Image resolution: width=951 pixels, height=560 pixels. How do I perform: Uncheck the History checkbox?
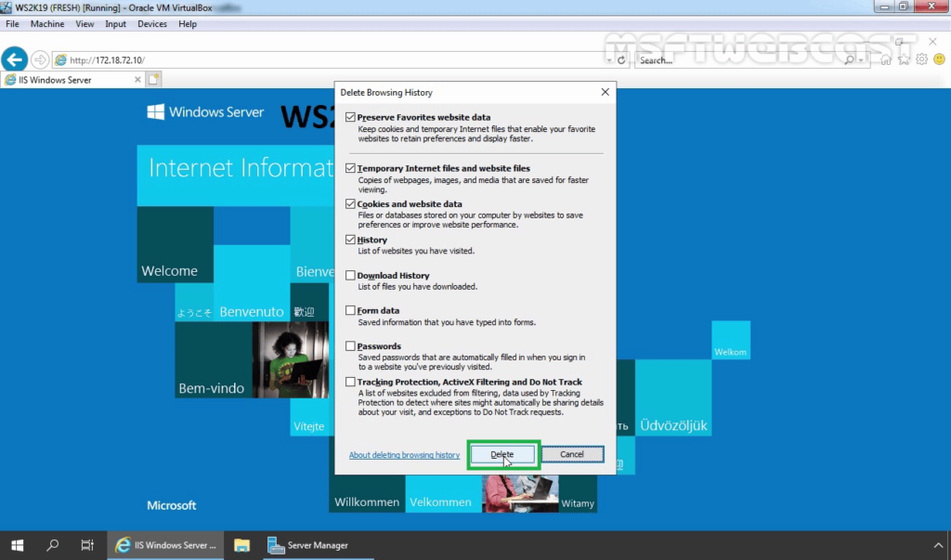[350, 240]
